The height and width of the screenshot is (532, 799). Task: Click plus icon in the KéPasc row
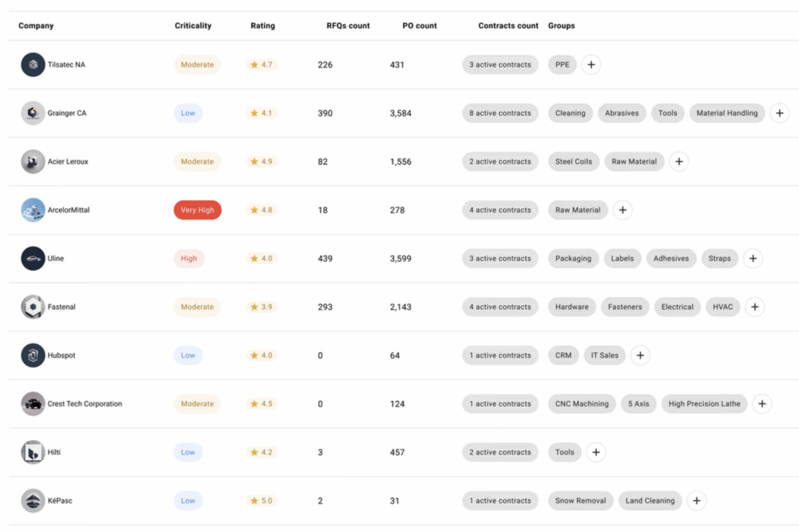(x=696, y=501)
